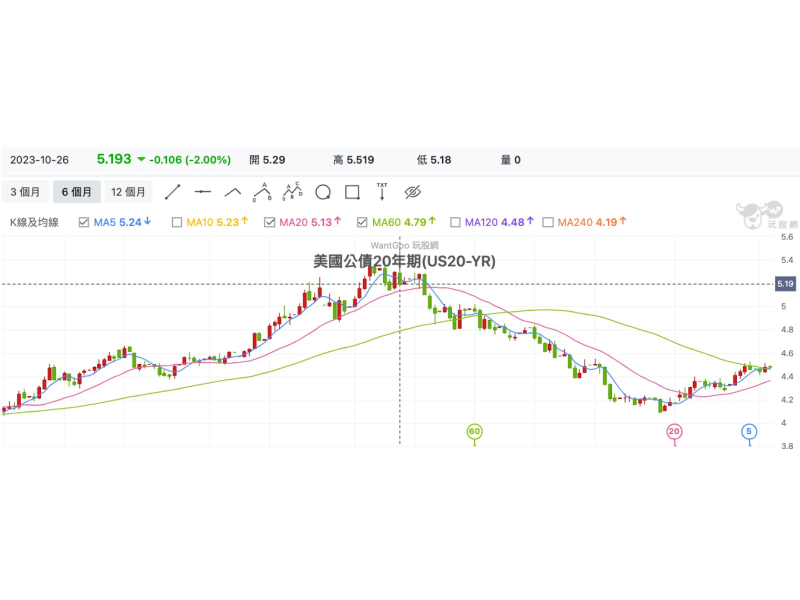Click the K線及均線 label

[x=34, y=222]
